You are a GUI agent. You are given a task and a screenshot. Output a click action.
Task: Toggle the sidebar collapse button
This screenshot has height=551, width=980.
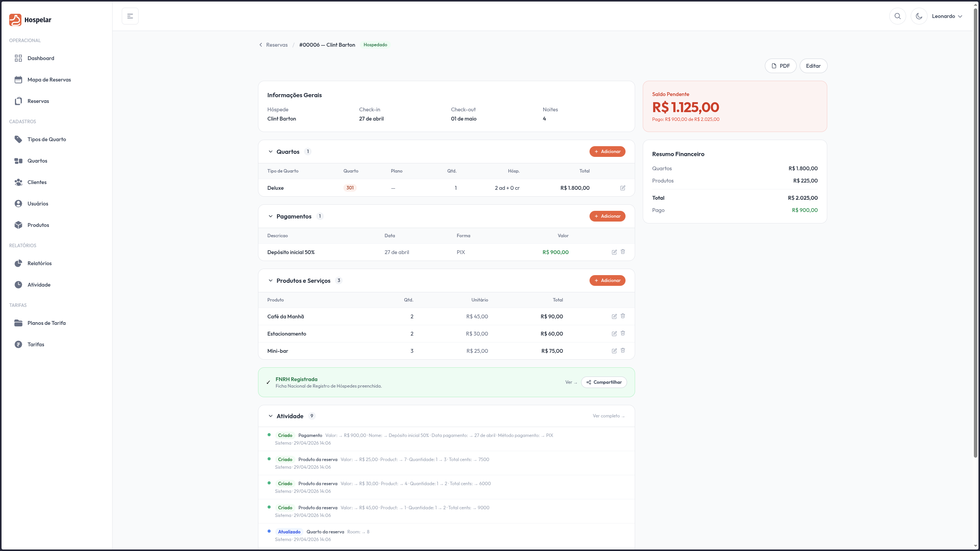(x=130, y=16)
